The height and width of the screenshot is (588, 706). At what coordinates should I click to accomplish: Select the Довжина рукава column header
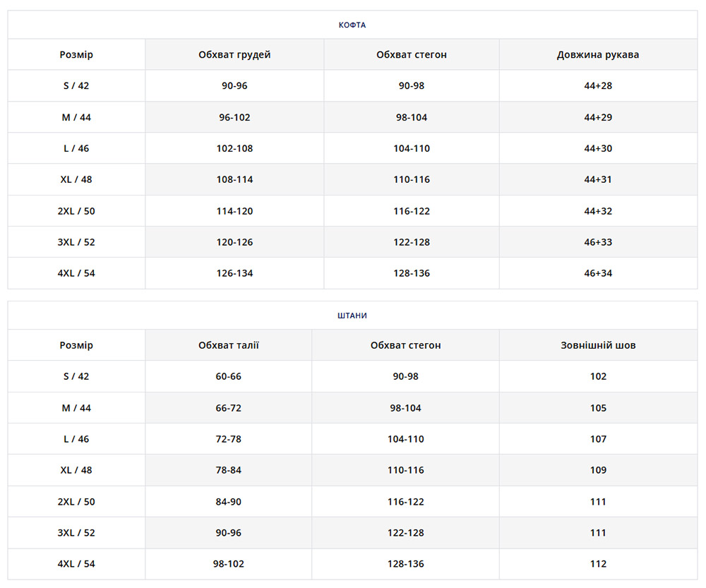click(x=598, y=54)
